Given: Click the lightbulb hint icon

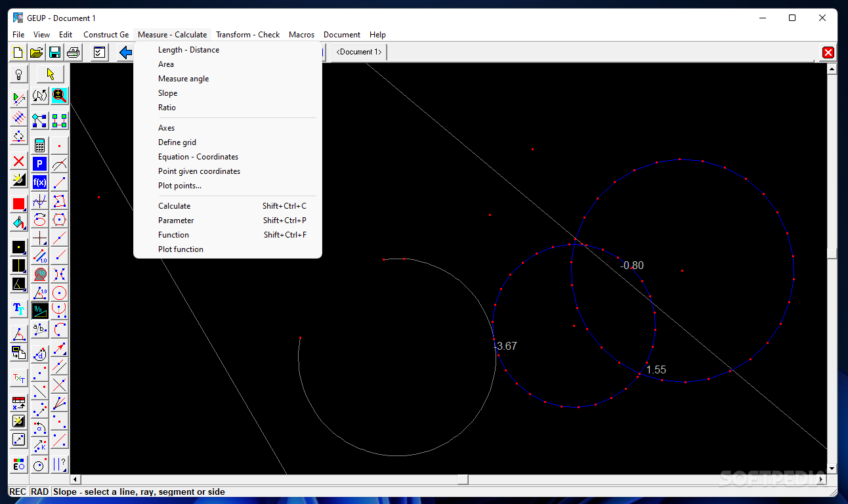Looking at the screenshot, I should click(x=19, y=74).
